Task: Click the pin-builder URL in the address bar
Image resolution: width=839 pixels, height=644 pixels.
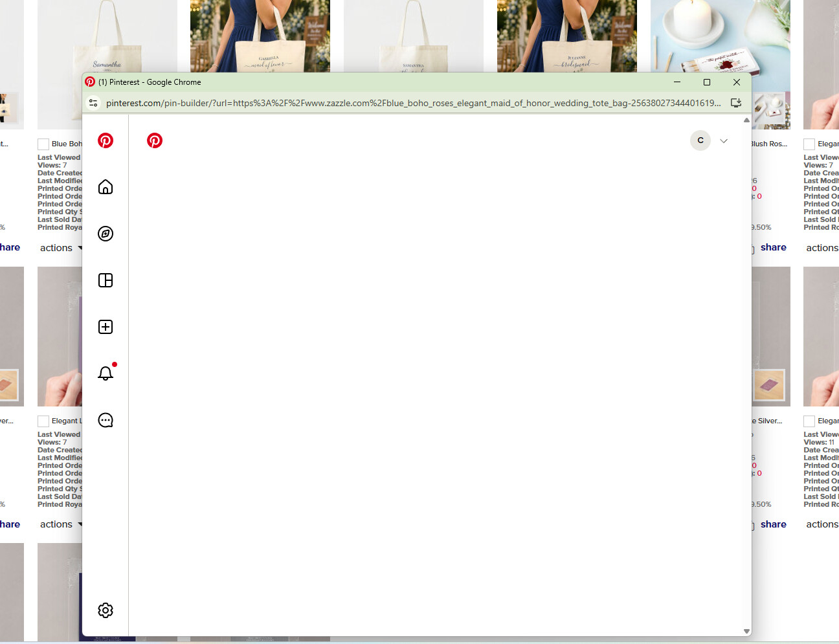Action: click(413, 103)
